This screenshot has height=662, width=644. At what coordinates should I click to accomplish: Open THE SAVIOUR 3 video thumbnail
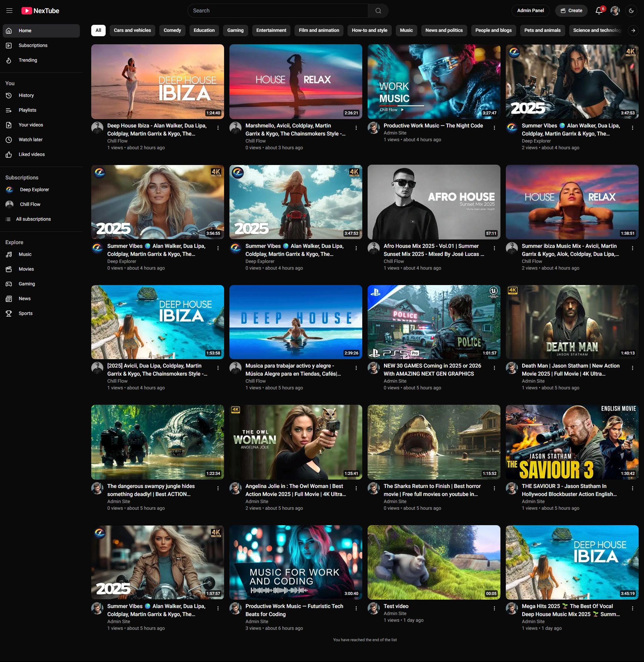point(572,442)
